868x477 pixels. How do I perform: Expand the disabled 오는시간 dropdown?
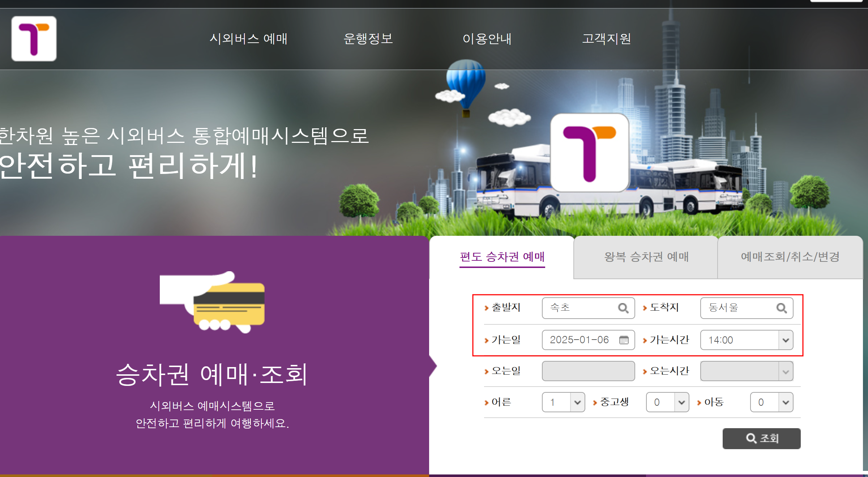tap(785, 371)
